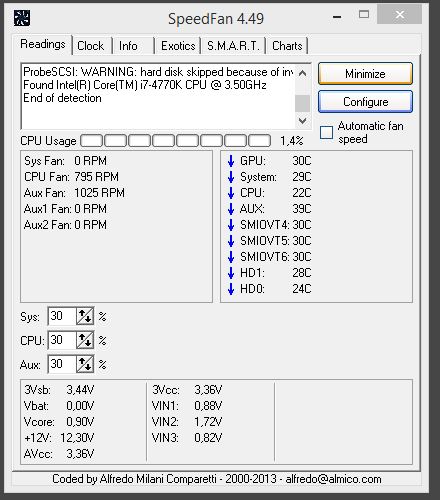
Task: Enable the Automatic fan speed checkbox
Action: 326,132
